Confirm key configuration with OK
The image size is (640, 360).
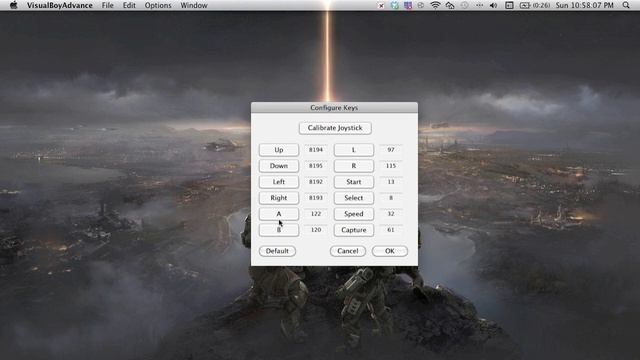(390, 251)
